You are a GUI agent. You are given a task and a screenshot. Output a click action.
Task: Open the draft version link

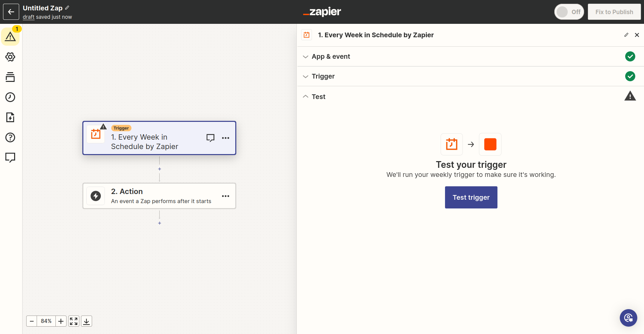(29, 17)
